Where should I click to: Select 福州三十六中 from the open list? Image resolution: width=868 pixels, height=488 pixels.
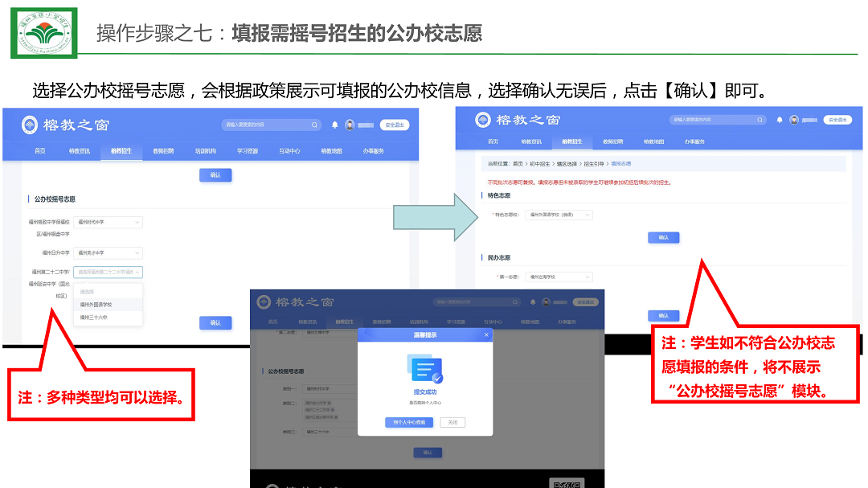[94, 318]
